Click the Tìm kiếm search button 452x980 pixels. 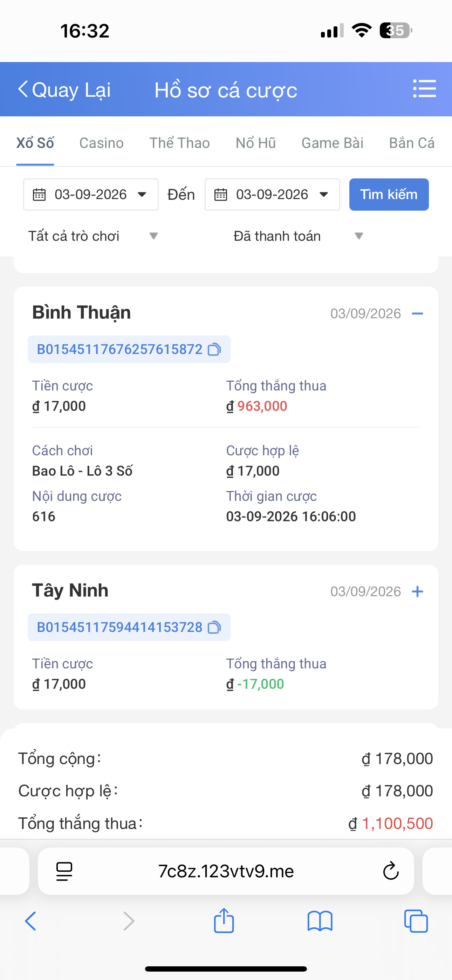point(389,195)
